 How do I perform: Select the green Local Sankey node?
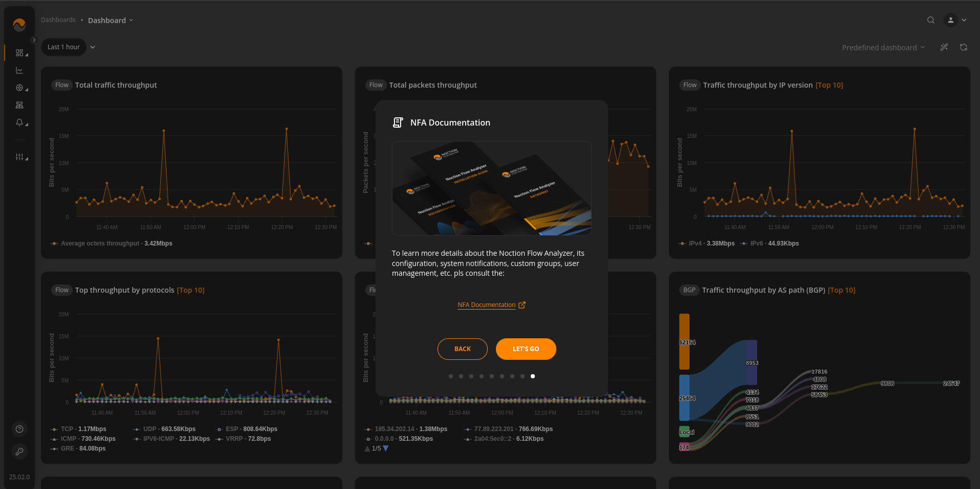[x=684, y=432]
